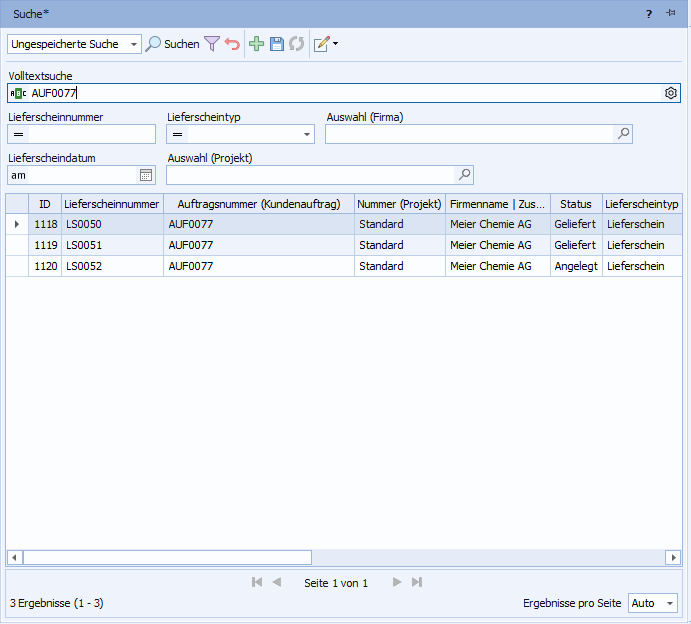Click the help question mark icon
This screenshot has height=624, width=691.
click(648, 13)
